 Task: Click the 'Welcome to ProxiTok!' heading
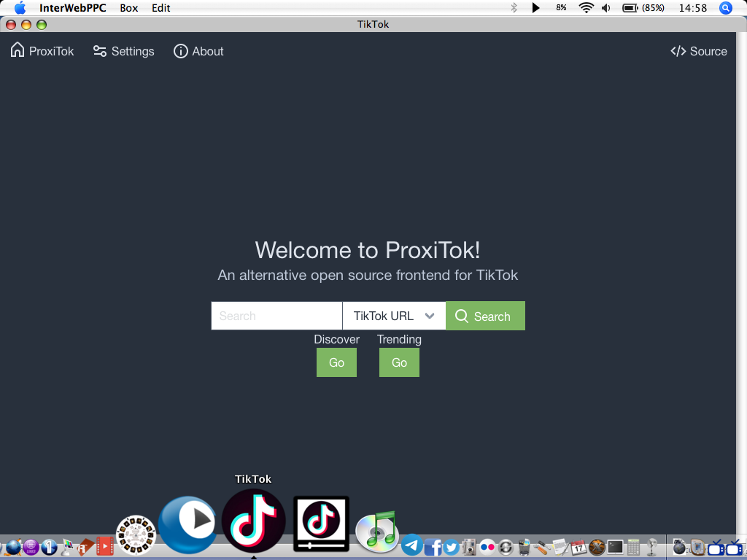(x=368, y=250)
